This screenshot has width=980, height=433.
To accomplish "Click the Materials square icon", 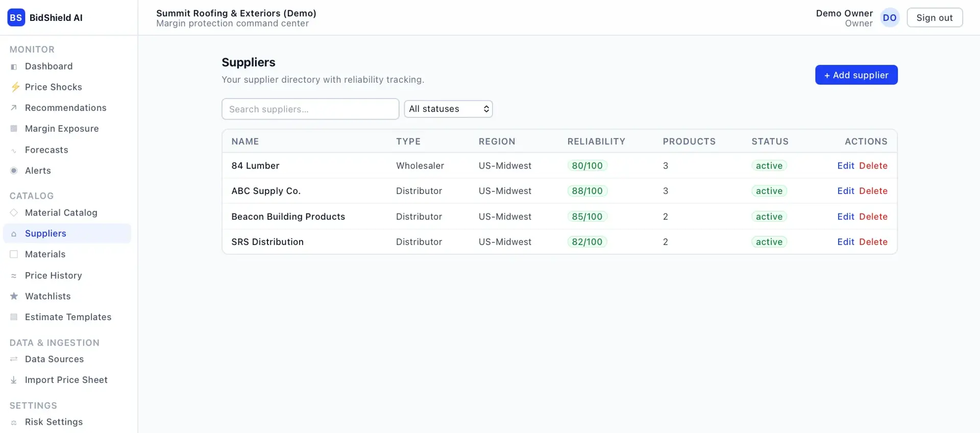I will coord(14,254).
